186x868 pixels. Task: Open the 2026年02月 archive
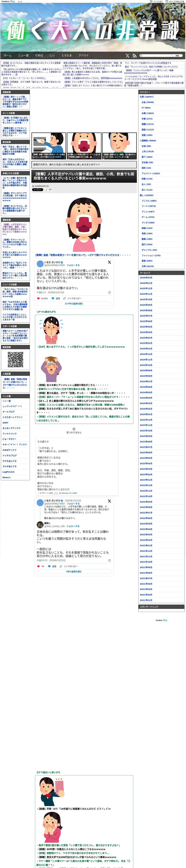point(146,278)
